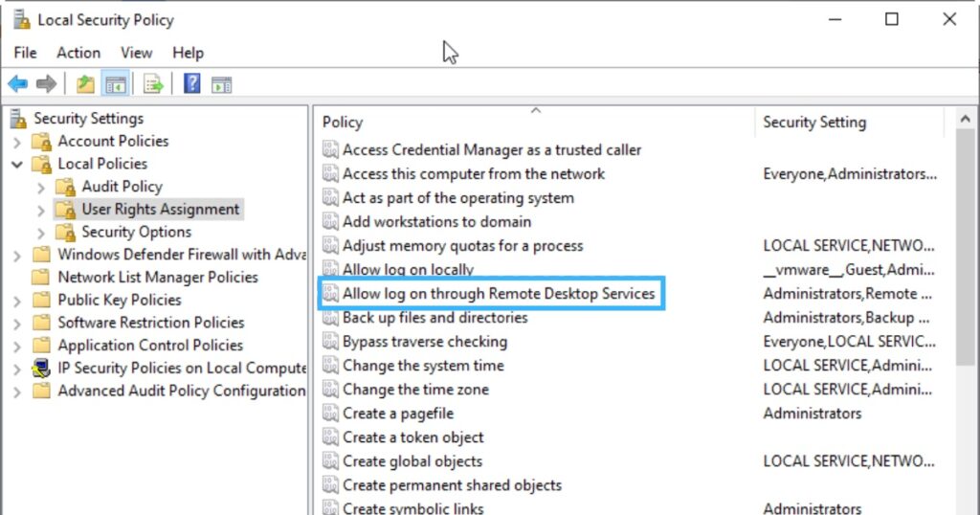
Task: Click the Export List toolbar icon
Action: pos(153,83)
